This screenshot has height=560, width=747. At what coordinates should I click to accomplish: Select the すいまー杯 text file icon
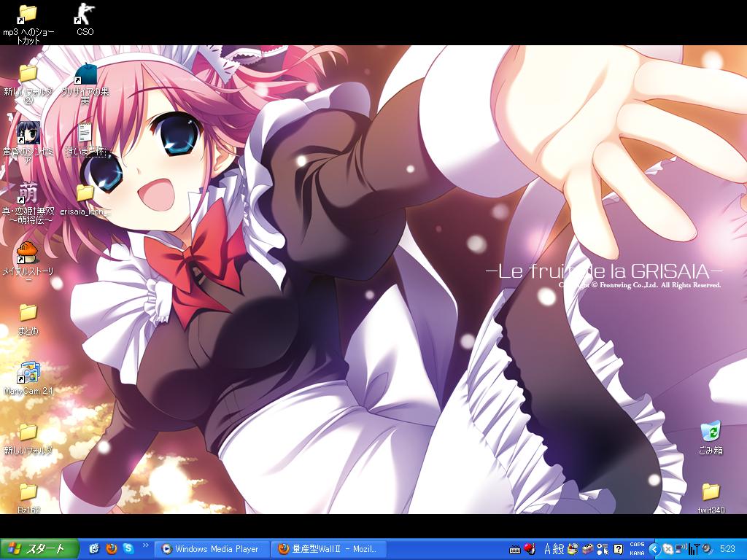[x=85, y=133]
